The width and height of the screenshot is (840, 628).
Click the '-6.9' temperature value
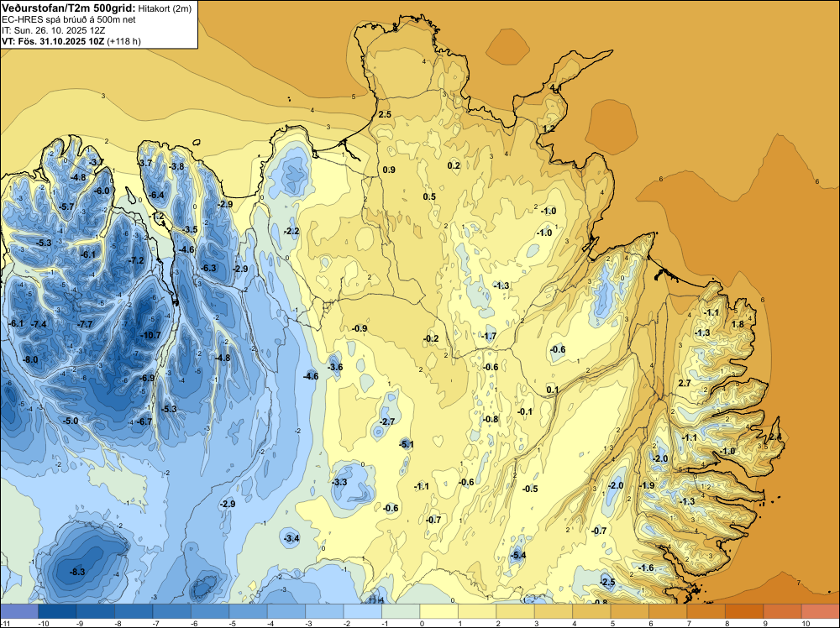tap(147, 378)
